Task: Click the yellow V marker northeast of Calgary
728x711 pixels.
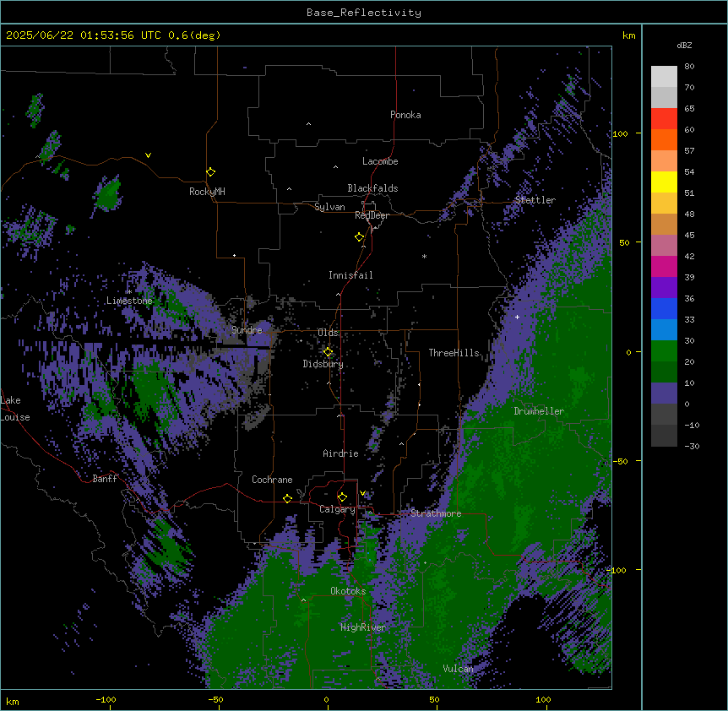Action: [362, 493]
